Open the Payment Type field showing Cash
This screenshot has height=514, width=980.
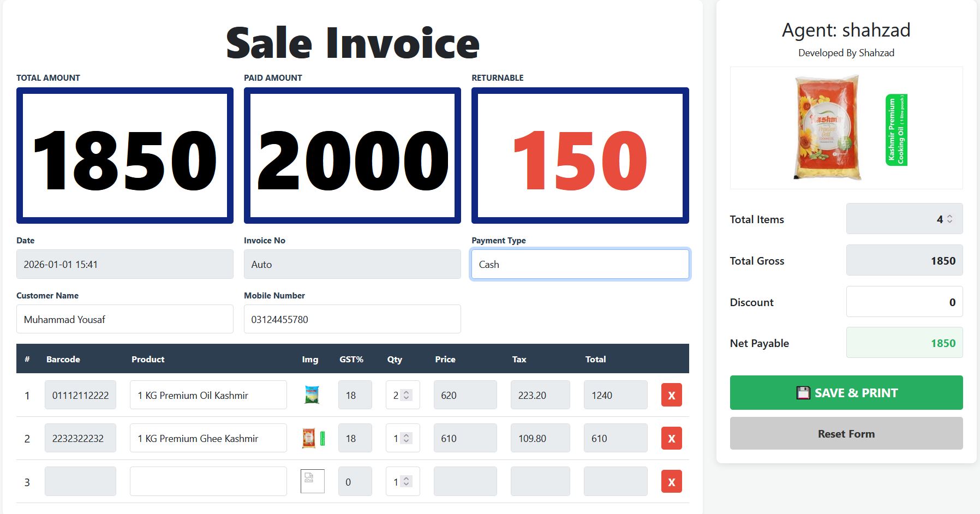(580, 264)
